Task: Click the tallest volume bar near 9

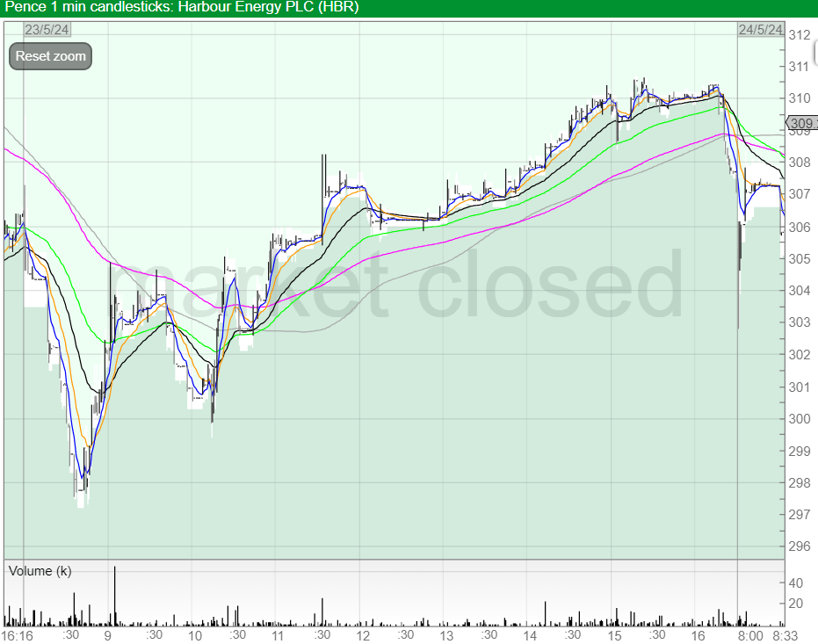Action: (115, 596)
